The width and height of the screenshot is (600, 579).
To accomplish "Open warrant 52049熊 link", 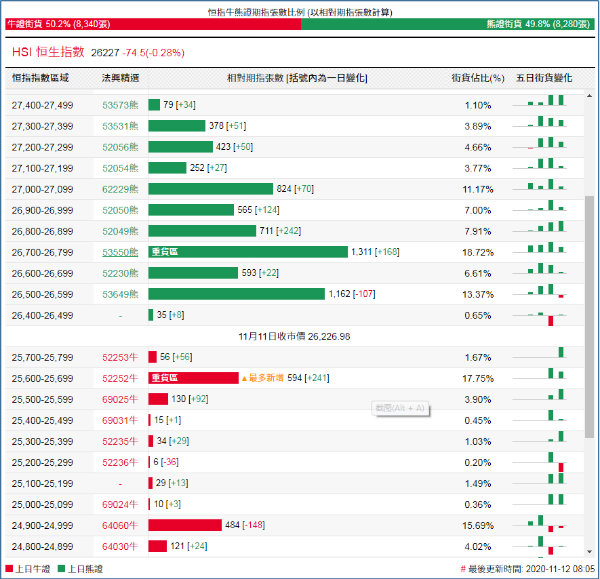I will click(120, 232).
